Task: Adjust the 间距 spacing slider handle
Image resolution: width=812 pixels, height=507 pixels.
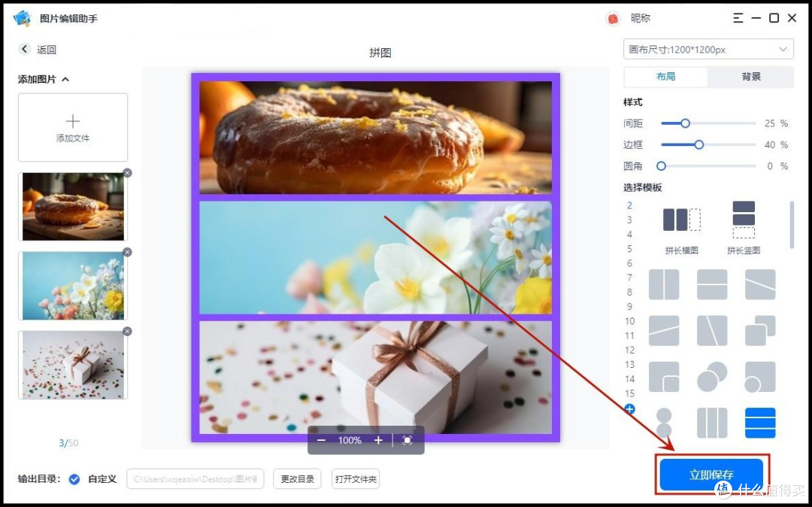Action: click(685, 123)
